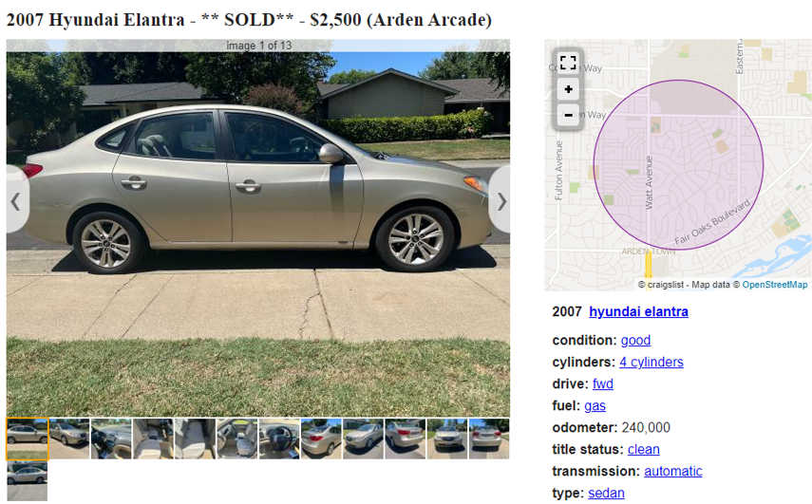Click the purple location circle on the map

678,164
